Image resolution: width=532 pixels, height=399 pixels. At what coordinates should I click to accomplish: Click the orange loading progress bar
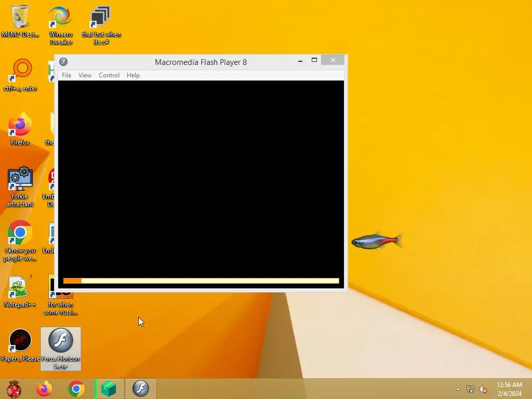(201, 281)
